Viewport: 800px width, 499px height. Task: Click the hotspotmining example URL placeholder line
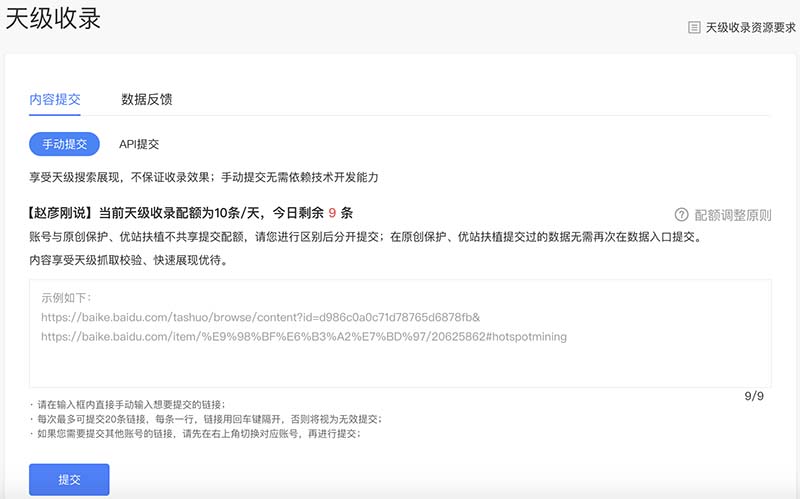tap(304, 337)
